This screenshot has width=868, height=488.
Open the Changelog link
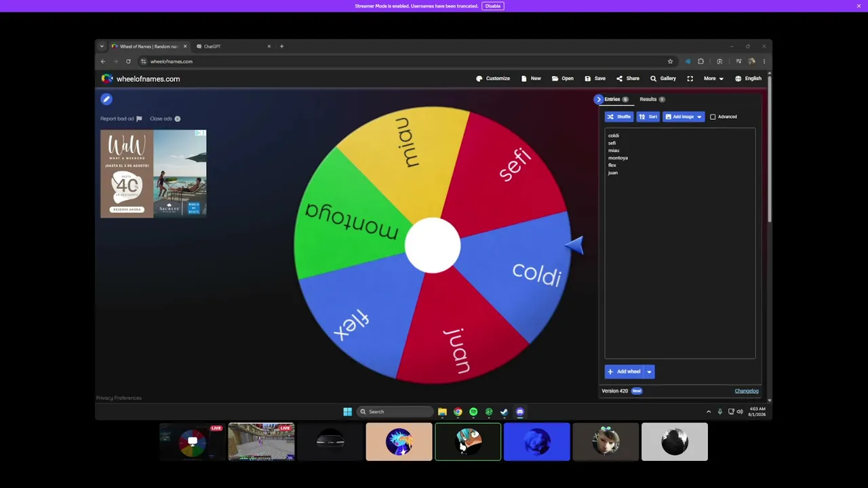pos(747,391)
